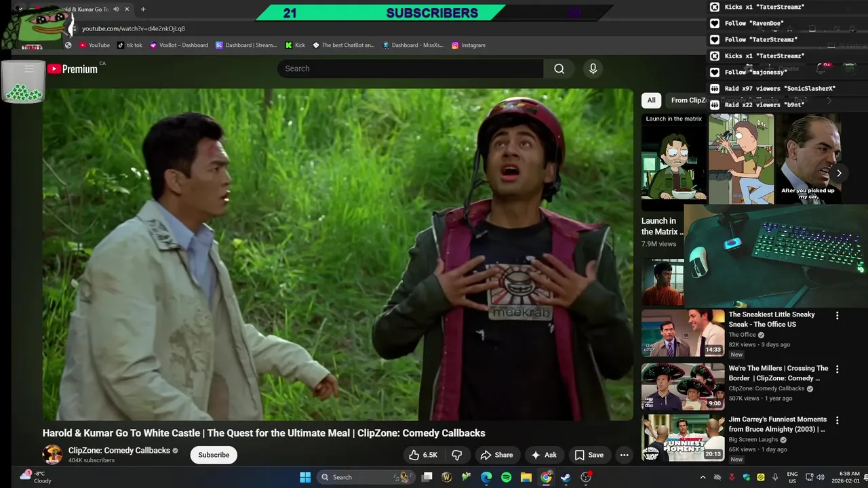Open 'Jim Carrey's Funniest Moments' title
Image resolution: width=868 pixels, height=488 pixels.
(778, 424)
